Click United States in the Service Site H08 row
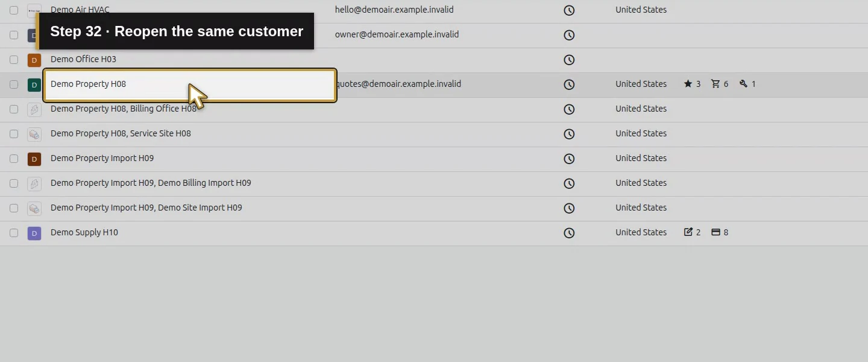 coord(641,133)
